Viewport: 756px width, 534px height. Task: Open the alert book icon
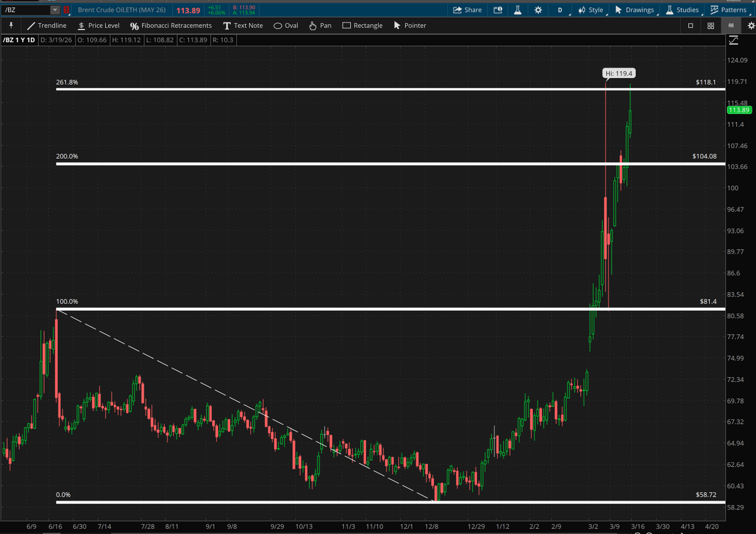[x=498, y=10]
